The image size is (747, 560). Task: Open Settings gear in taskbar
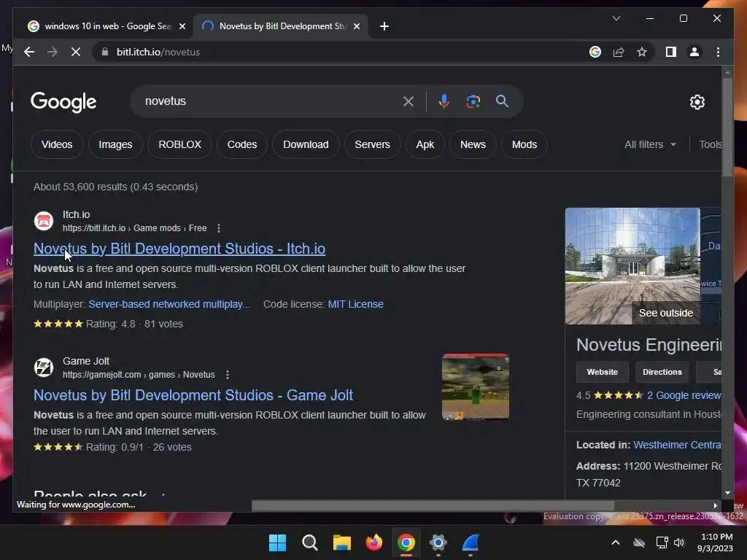[x=438, y=542]
